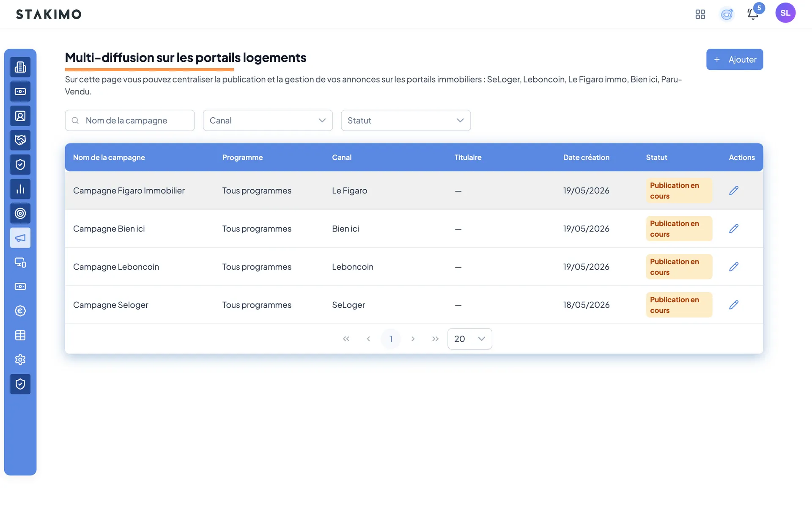Open the table grid sidebar icon
The height and width of the screenshot is (508, 812).
[x=20, y=335]
